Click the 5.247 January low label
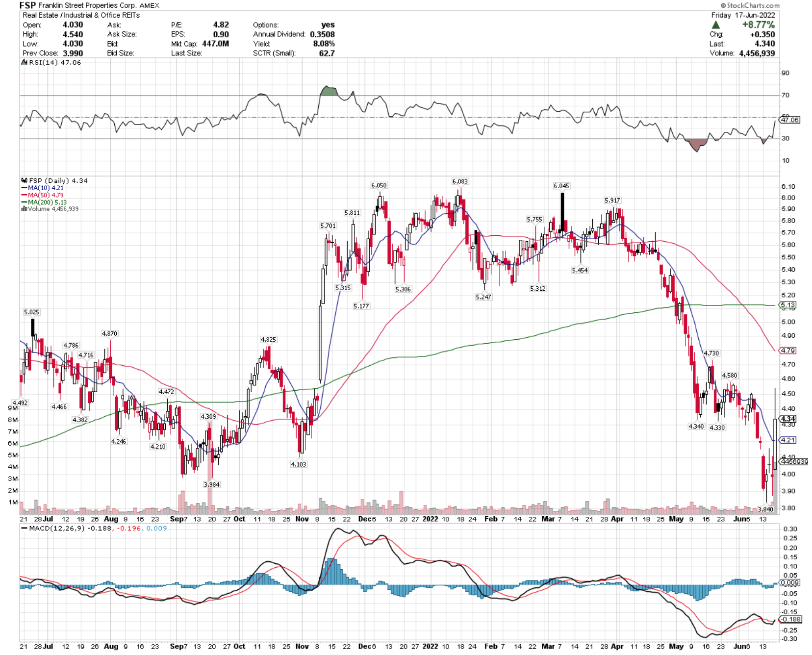This screenshot has height=655, width=812. tap(483, 297)
